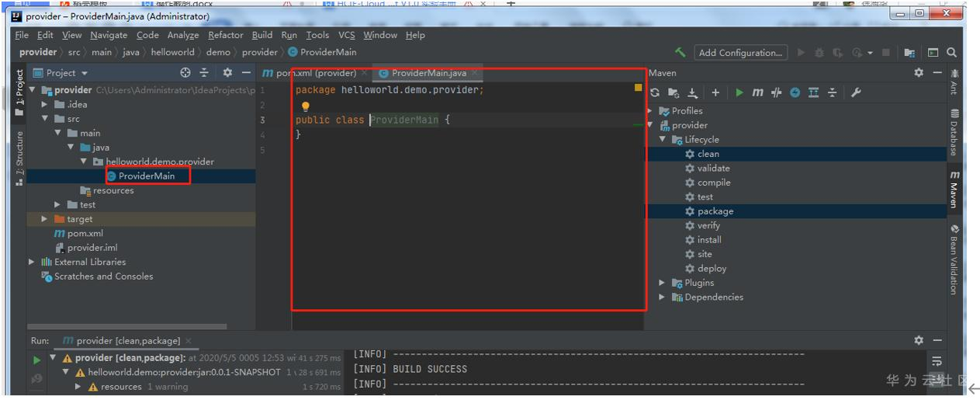Open Project Structure from the toolbar icon
The height and width of the screenshot is (400, 980).
click(911, 53)
